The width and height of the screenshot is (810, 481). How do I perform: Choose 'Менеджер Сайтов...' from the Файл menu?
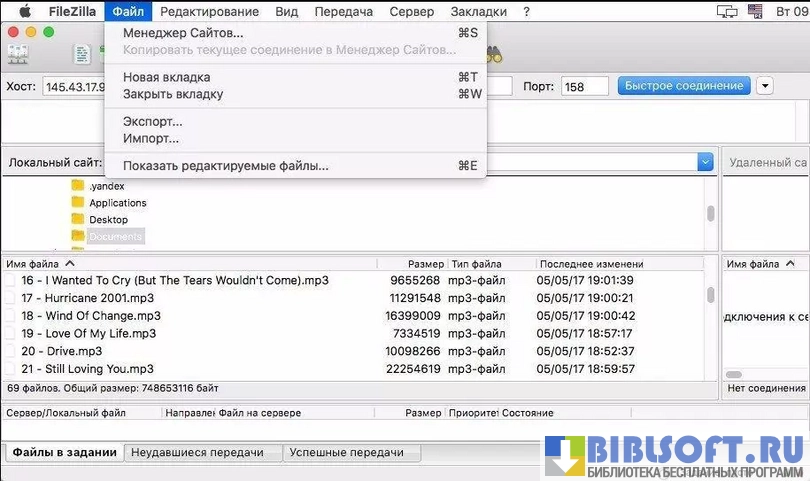point(183,33)
